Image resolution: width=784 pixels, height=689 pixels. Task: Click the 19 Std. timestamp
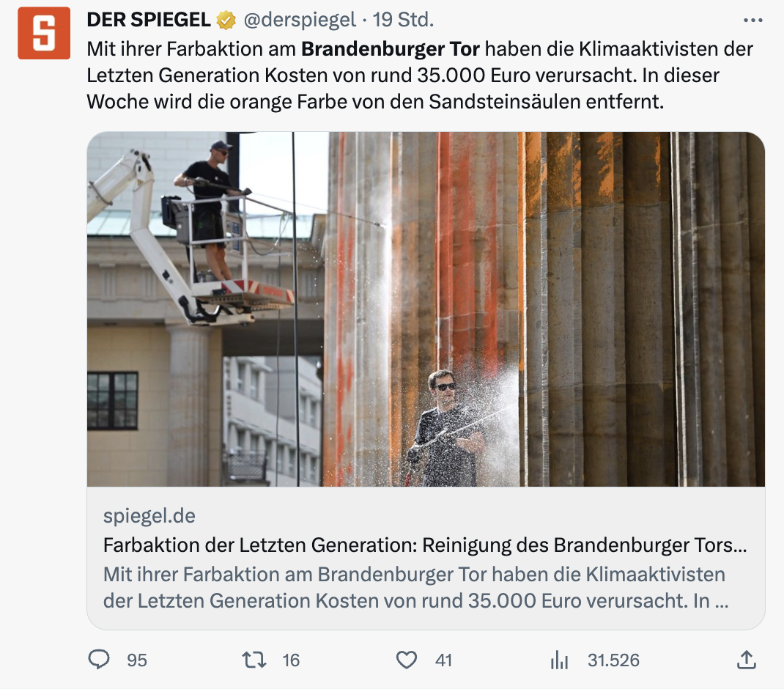pos(403,20)
